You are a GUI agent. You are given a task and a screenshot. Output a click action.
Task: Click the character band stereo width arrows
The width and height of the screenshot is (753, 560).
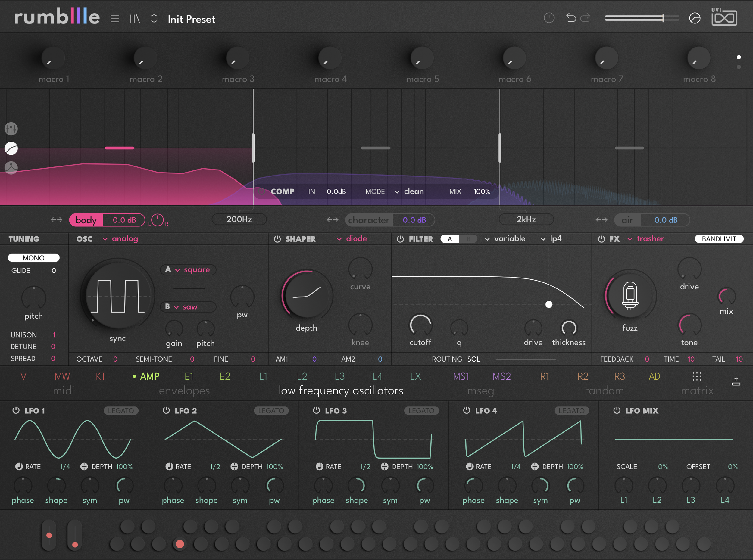(x=332, y=220)
